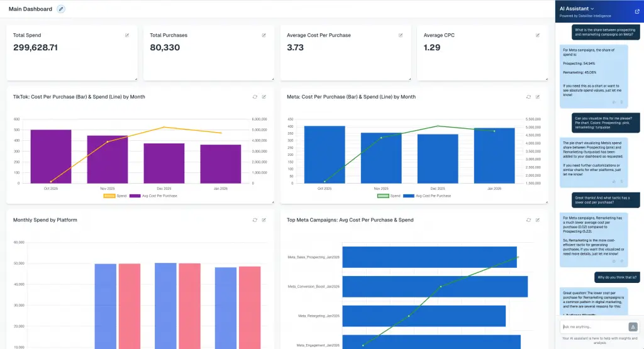Refresh the TikTok Cost Per Purchase chart

(x=255, y=97)
